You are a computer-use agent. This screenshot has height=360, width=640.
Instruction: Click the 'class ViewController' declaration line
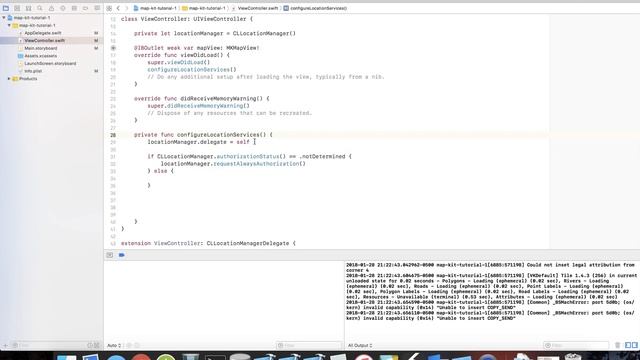(187, 19)
